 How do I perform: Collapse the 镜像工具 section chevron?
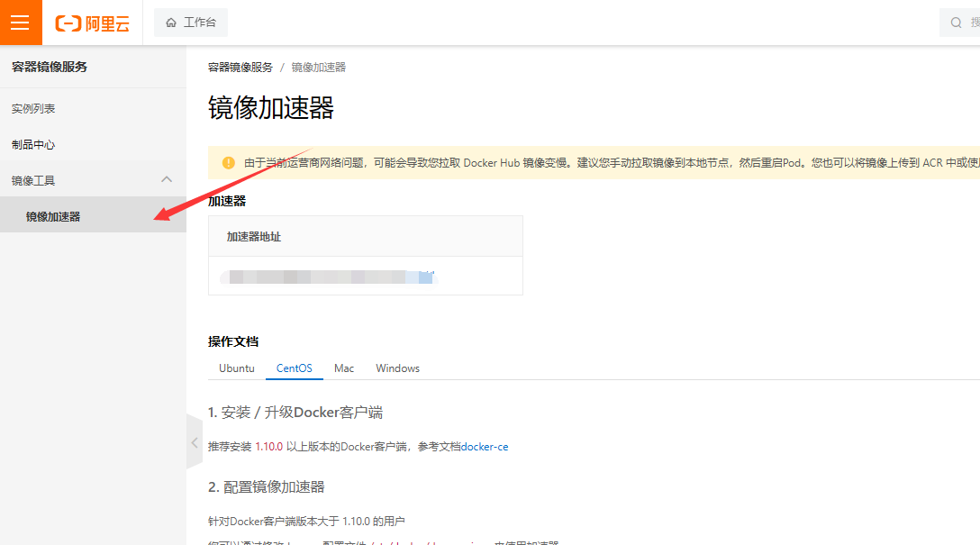(167, 179)
